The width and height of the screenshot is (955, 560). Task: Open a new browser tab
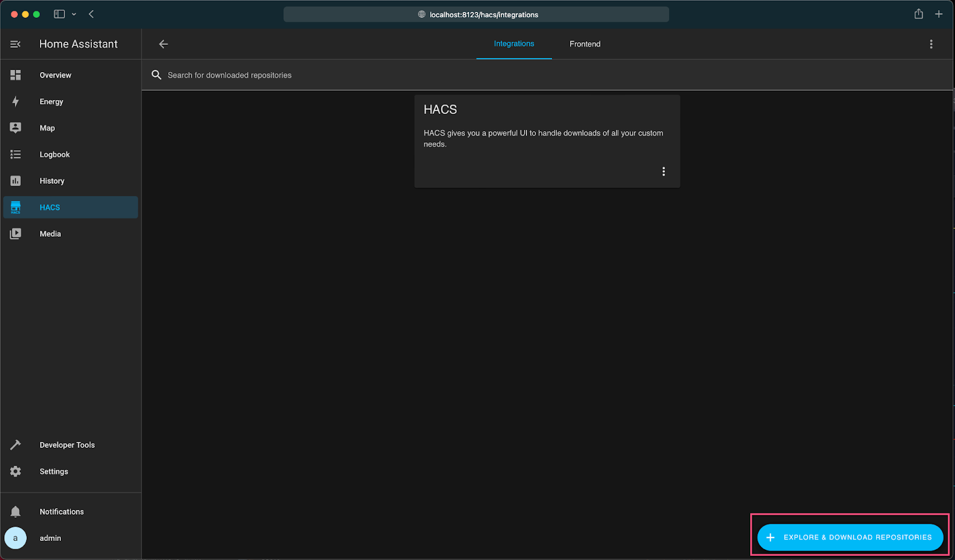(x=939, y=14)
